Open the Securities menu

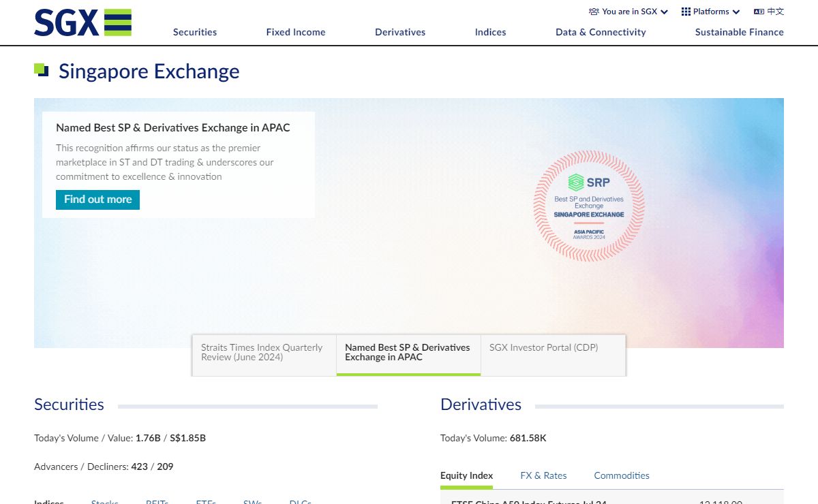(195, 32)
